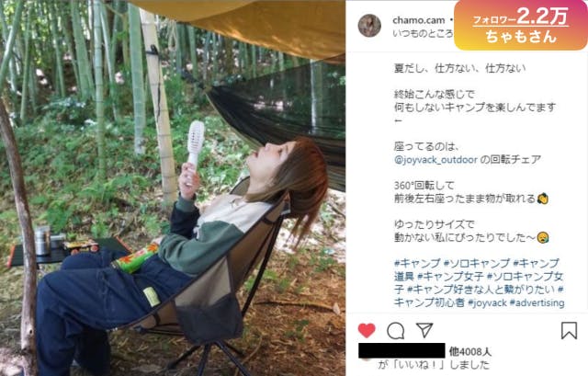Open chamo.cam username link
The width and height of the screenshot is (588, 376).
tap(419, 20)
